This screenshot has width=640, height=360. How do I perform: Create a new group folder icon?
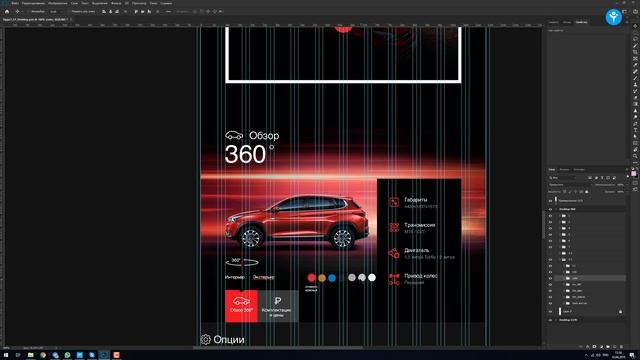[608, 347]
